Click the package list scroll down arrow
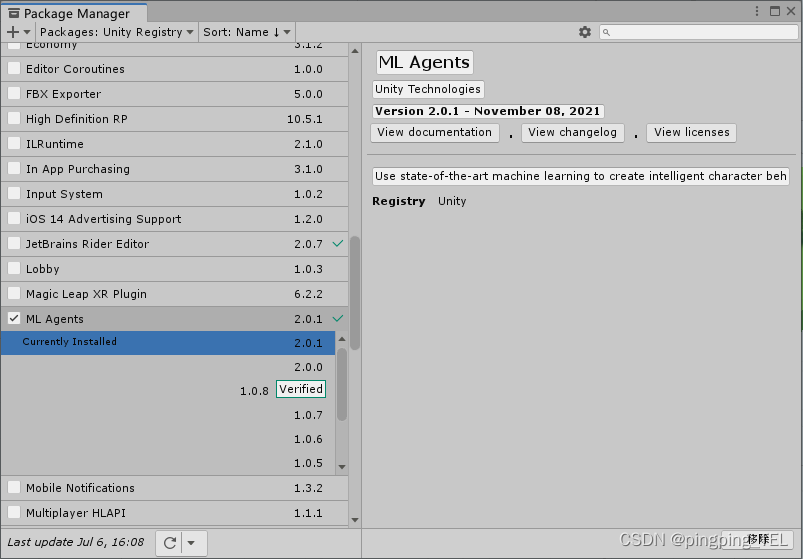Viewport: 803px width, 559px height. tap(355, 520)
